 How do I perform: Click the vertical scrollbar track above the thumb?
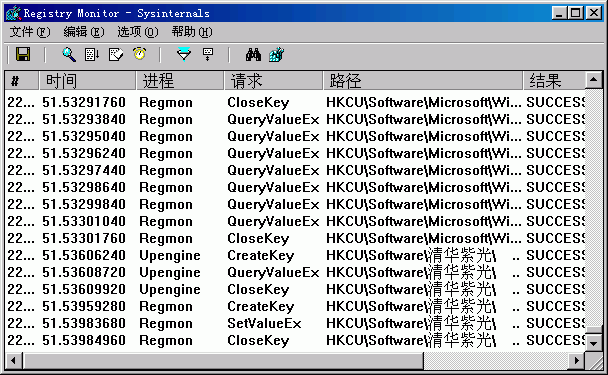click(594, 207)
